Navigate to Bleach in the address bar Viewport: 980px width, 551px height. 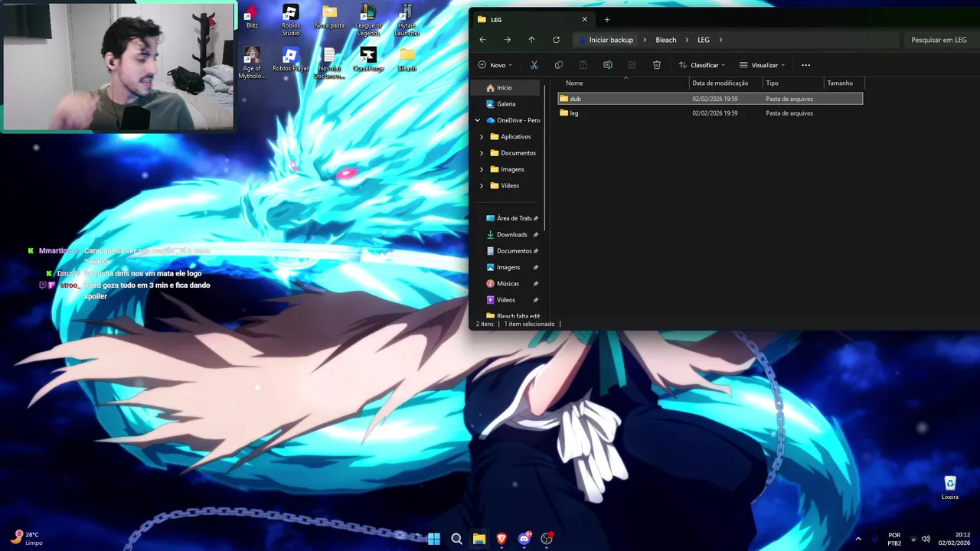point(666,40)
